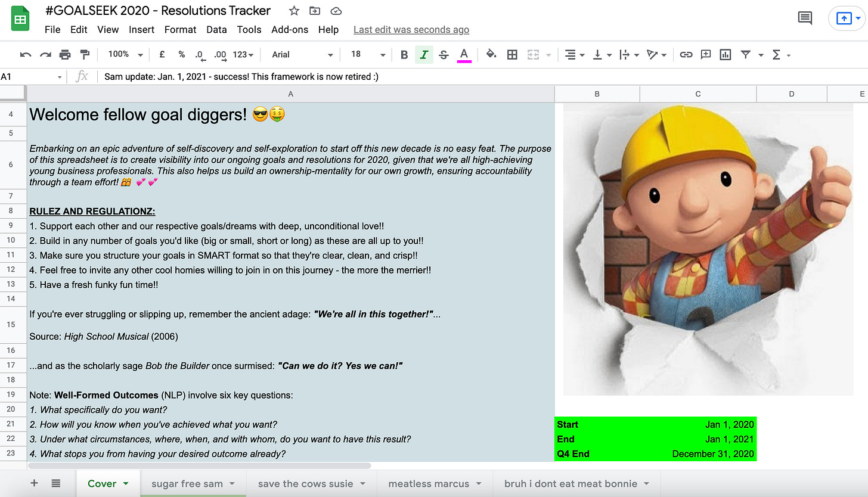
Task: Click the Create filter funnel icon
Action: [x=745, y=55]
